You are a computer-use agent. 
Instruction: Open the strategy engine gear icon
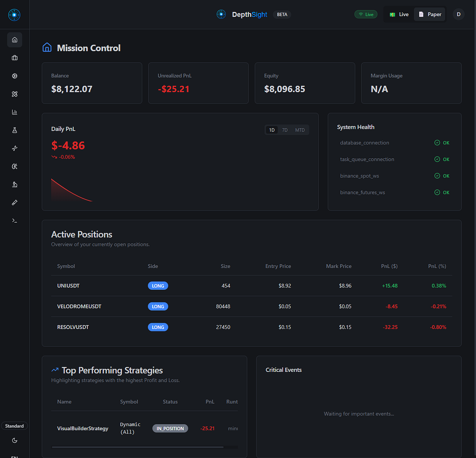(14, 76)
